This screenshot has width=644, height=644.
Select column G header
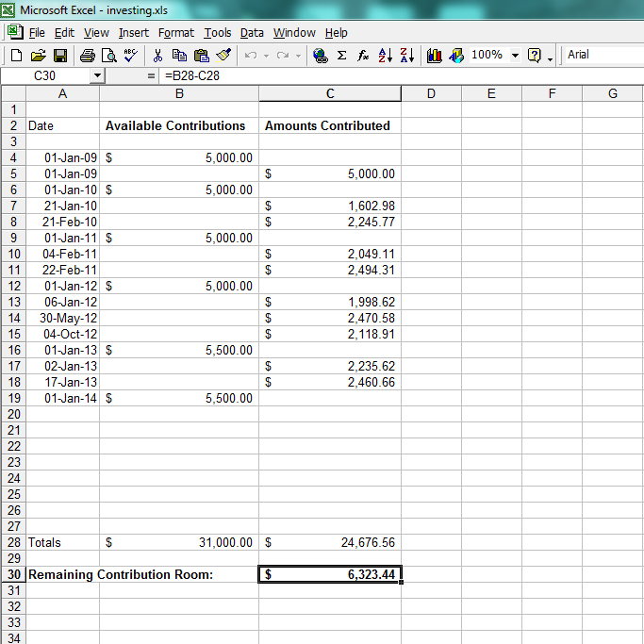click(612, 93)
